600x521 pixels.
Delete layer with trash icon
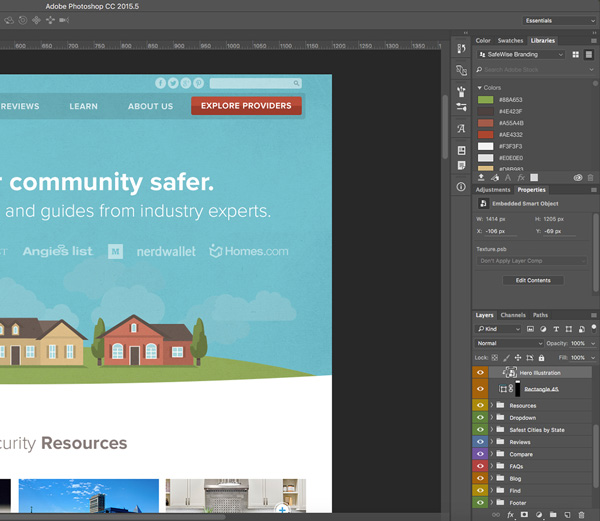(x=581, y=515)
